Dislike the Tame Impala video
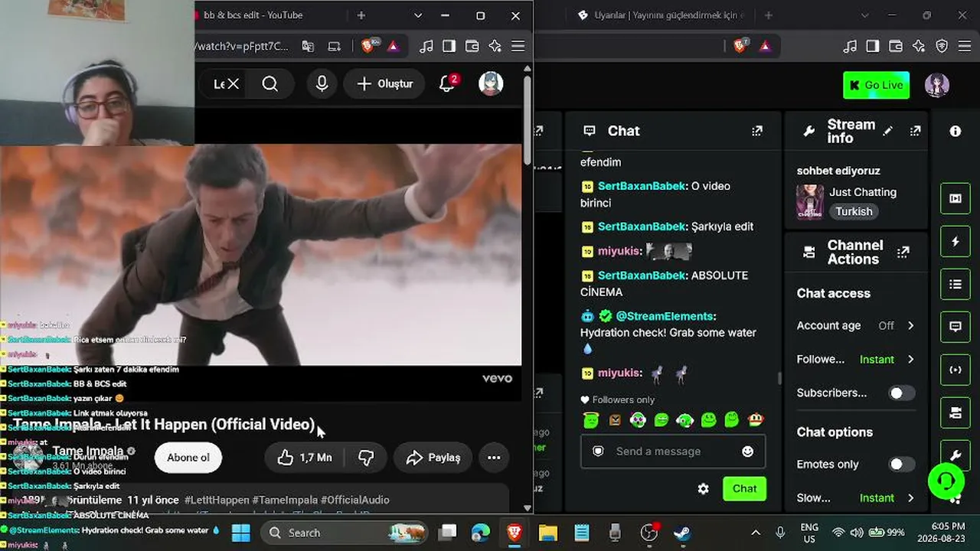The image size is (980, 551). [x=366, y=458]
